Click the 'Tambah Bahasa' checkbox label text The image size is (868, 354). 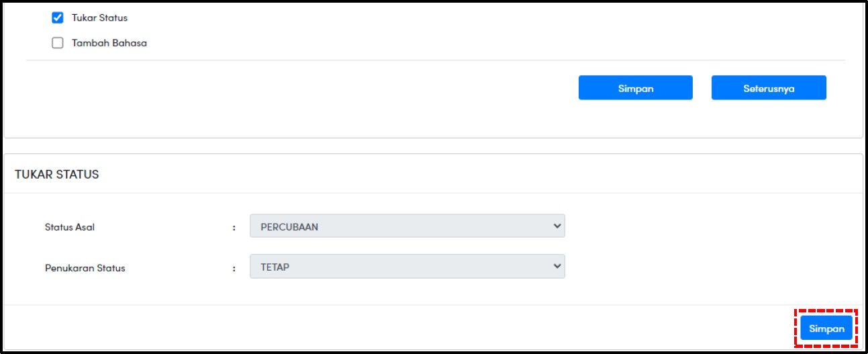(109, 43)
